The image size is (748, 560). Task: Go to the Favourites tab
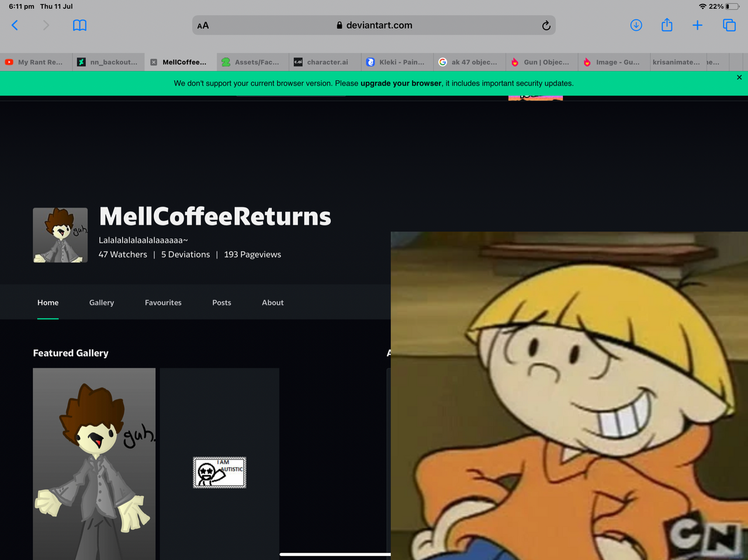pos(163,302)
